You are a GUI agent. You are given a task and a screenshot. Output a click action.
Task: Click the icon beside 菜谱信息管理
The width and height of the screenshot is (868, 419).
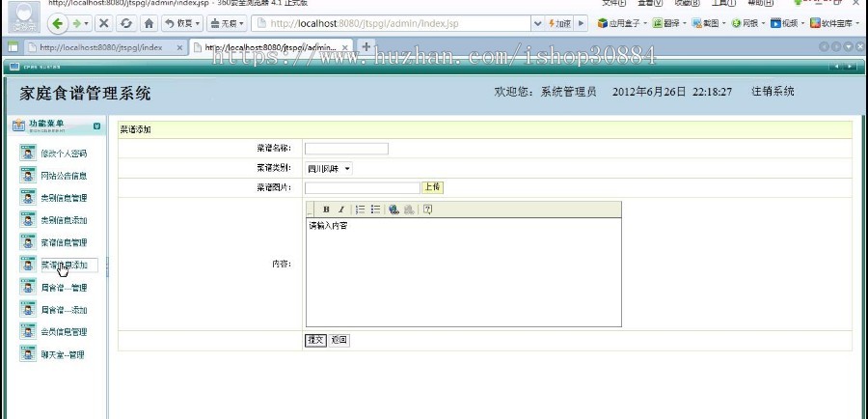point(28,241)
